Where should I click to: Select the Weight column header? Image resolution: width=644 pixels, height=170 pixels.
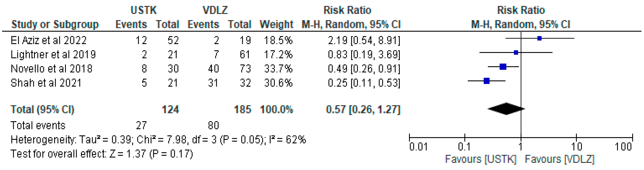pyautogui.click(x=276, y=24)
